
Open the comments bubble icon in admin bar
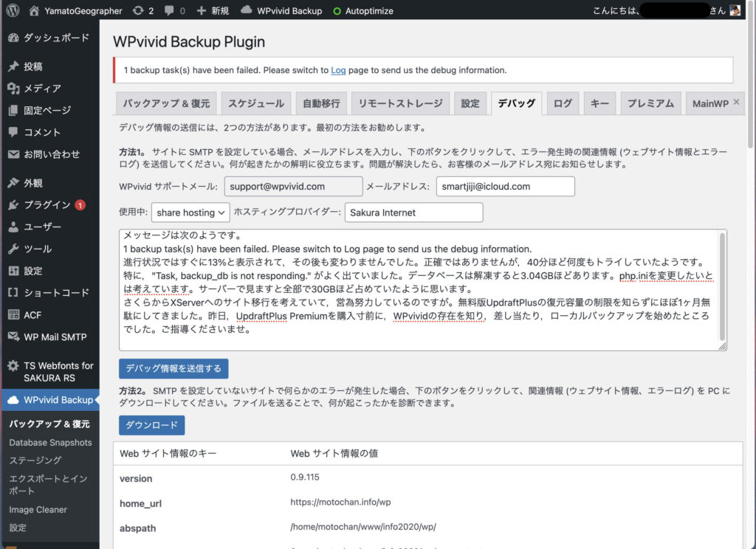(169, 10)
